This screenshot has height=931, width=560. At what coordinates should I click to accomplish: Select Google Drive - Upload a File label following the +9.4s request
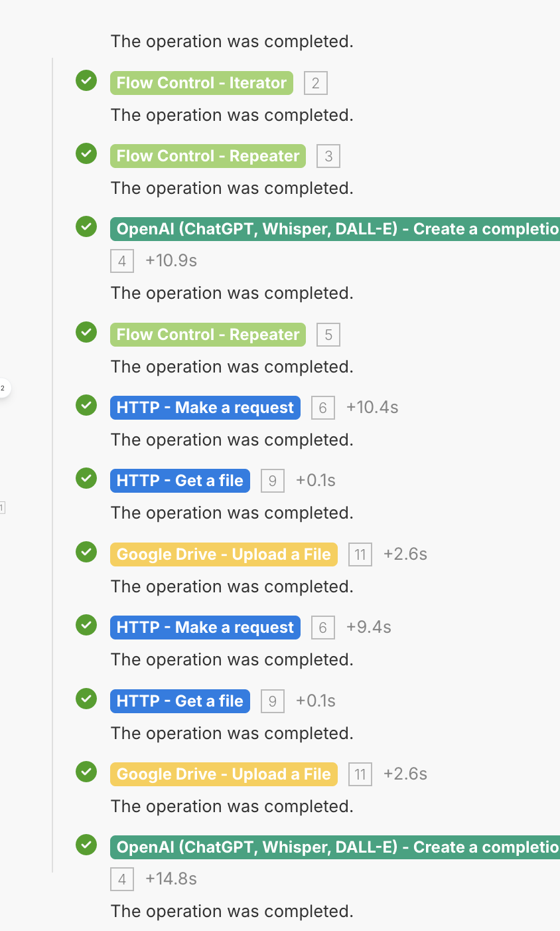click(x=224, y=774)
